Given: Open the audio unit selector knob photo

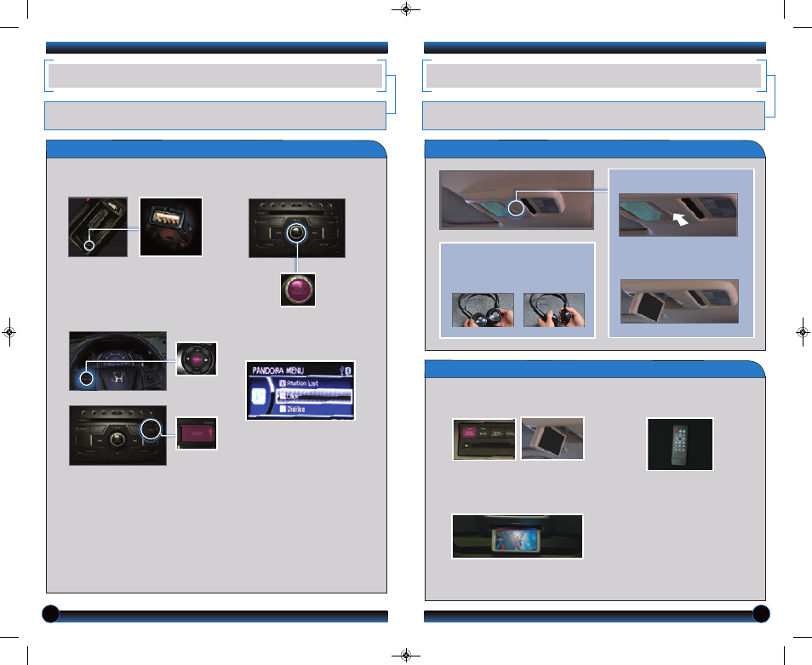Looking at the screenshot, I should tap(297, 228).
